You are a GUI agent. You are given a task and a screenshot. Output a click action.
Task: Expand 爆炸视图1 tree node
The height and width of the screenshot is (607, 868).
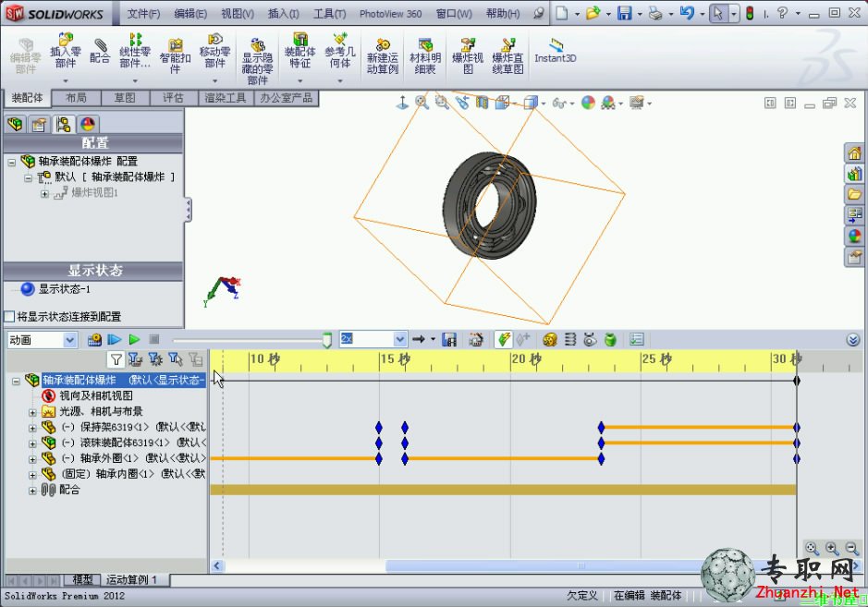pos(45,194)
